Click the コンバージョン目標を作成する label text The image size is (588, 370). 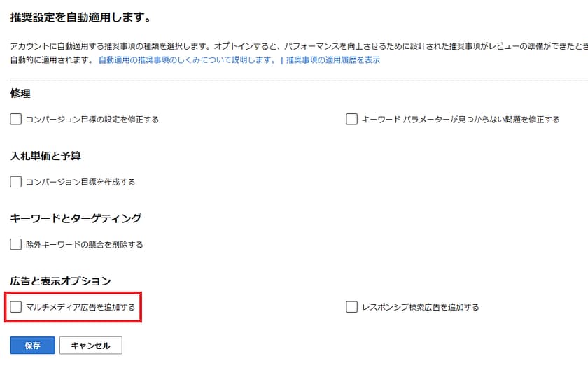coord(80,182)
